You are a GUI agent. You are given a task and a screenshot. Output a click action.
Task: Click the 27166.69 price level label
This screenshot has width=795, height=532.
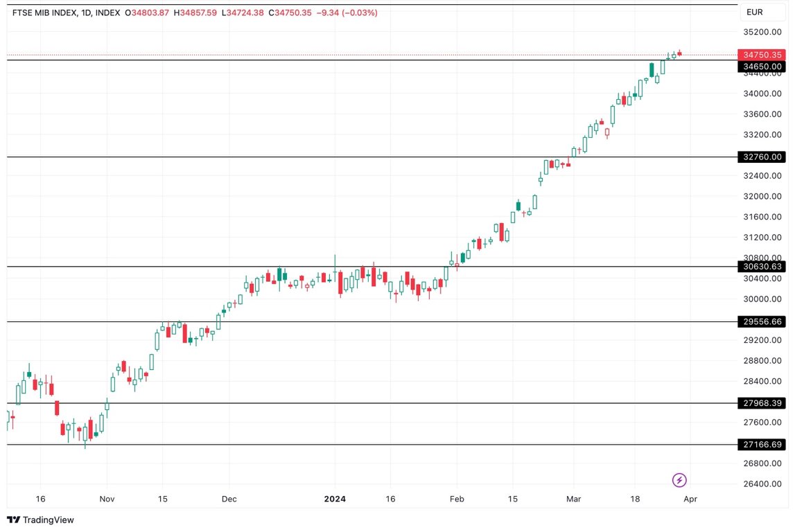coord(760,443)
